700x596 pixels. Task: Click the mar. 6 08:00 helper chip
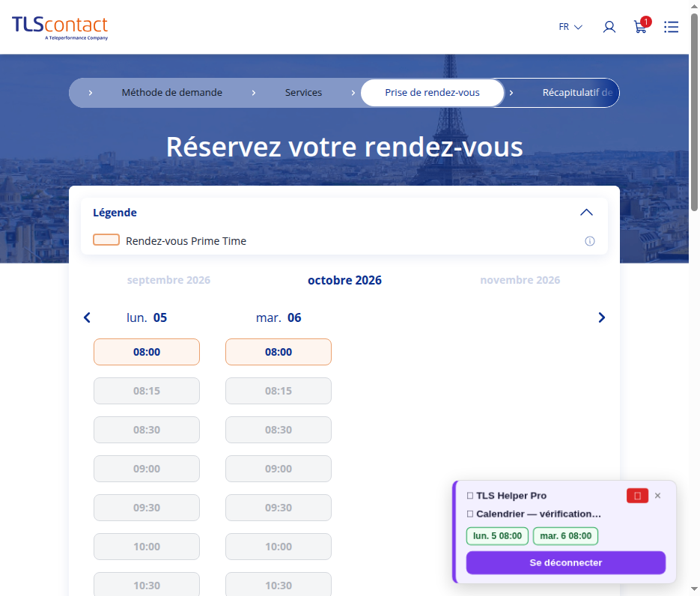pyautogui.click(x=566, y=536)
